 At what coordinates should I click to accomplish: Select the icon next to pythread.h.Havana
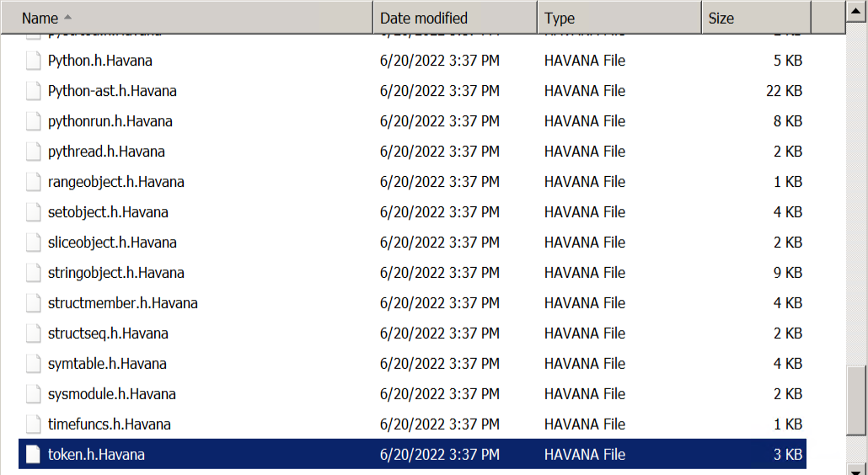pyautogui.click(x=33, y=152)
